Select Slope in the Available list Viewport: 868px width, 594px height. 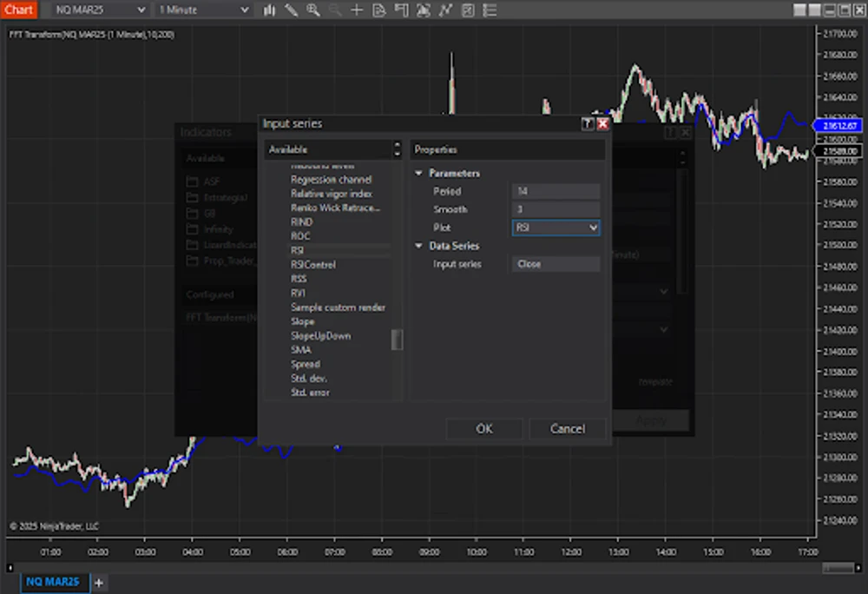point(302,321)
